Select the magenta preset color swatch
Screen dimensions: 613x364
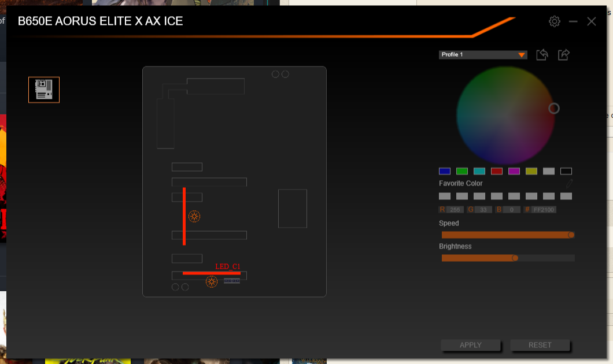[x=514, y=171]
